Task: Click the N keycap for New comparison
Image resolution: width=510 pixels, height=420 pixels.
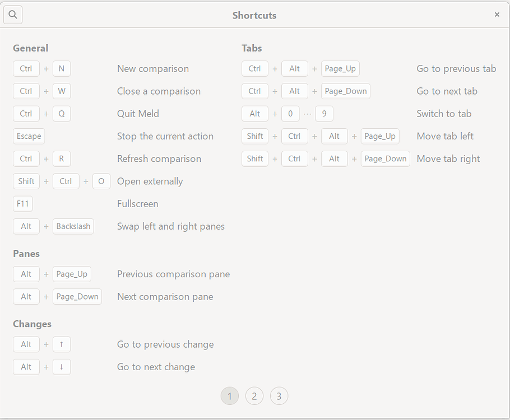Action: click(62, 69)
